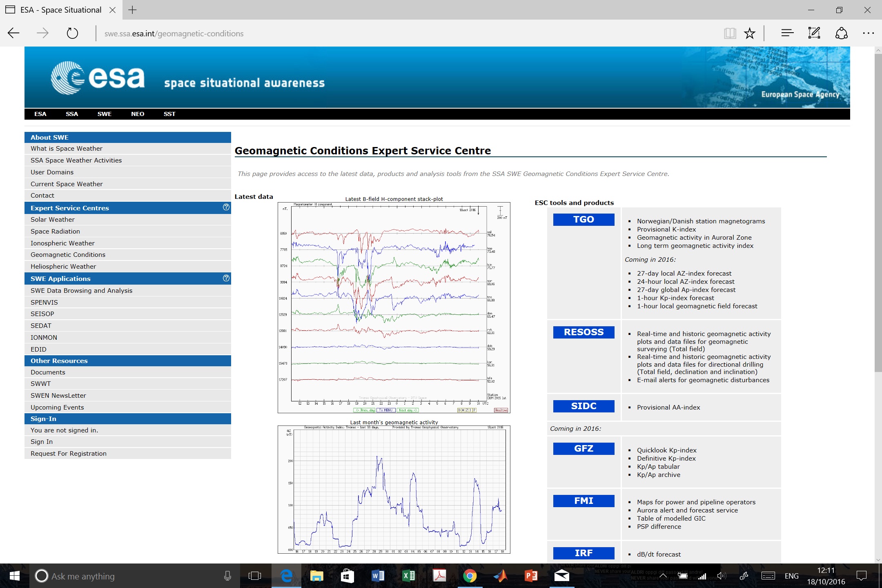Click the Make a Web Note icon
This screenshot has height=588, width=882.
(x=814, y=33)
